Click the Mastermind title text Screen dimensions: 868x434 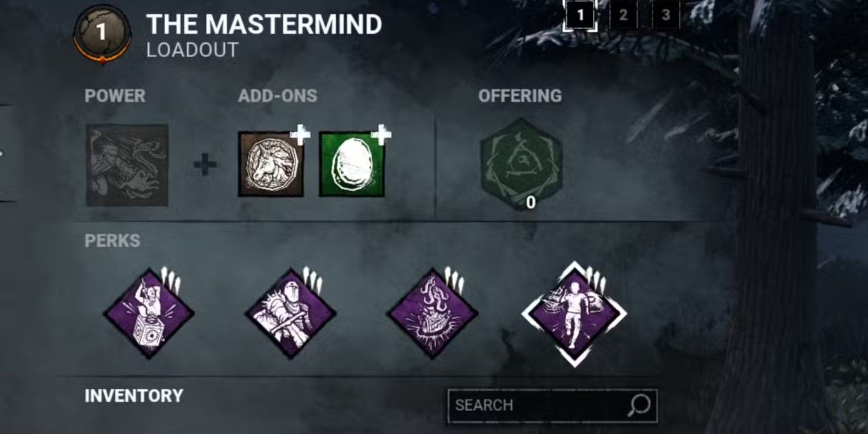coord(264,24)
